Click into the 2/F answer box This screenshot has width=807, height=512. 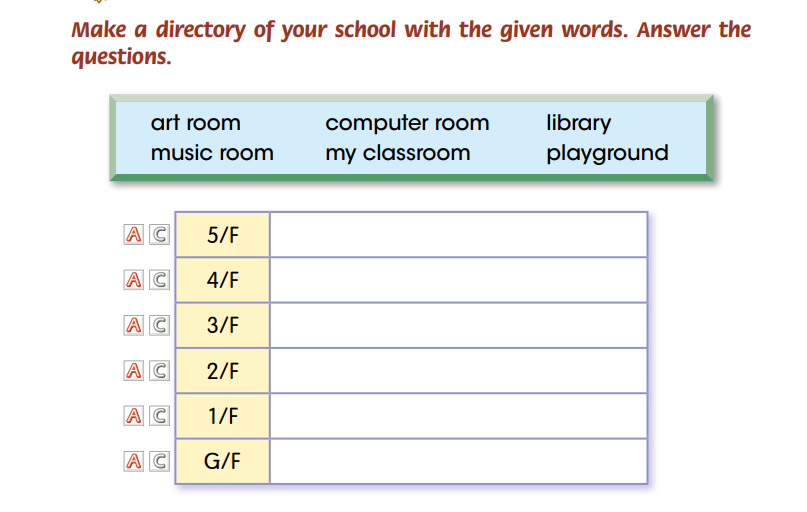[x=458, y=371]
